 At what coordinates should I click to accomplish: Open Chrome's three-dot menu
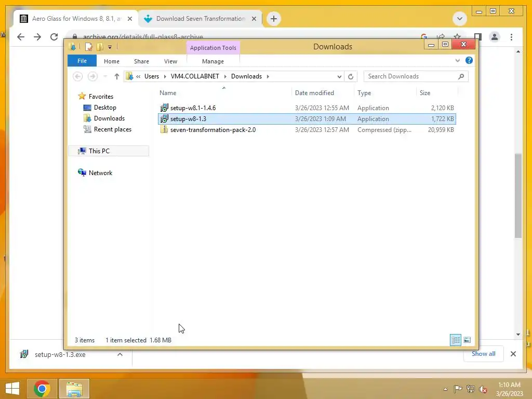pos(511,37)
